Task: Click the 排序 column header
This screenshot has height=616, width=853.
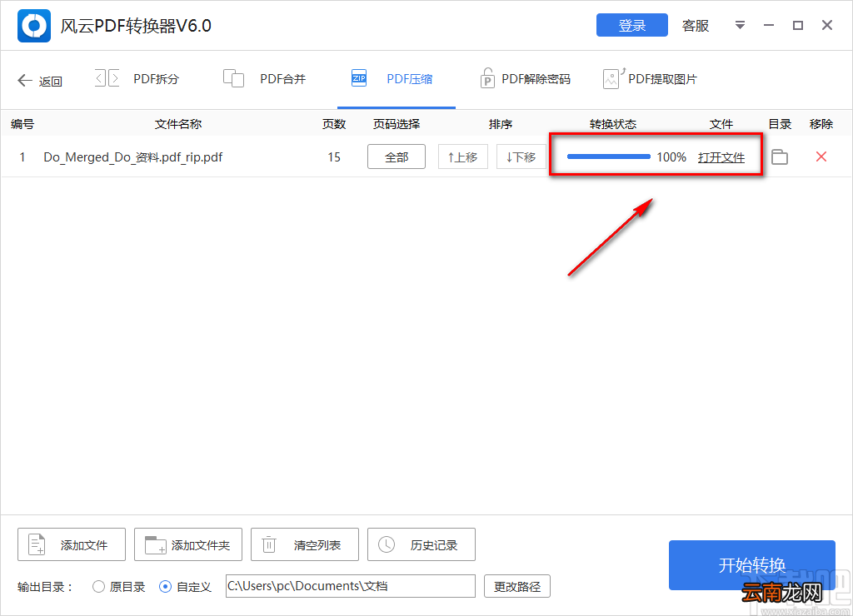Action: pyautogui.click(x=500, y=124)
